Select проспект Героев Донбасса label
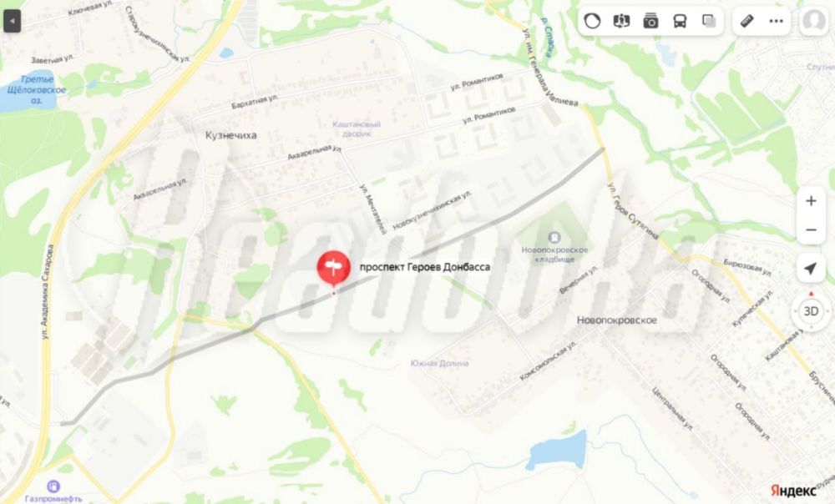Image resolution: width=835 pixels, height=504 pixels. [425, 267]
